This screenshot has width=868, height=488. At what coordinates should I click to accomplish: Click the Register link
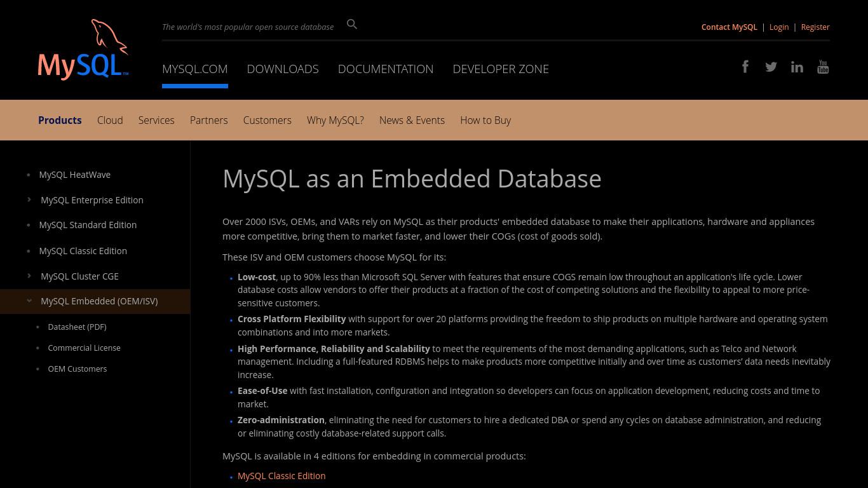coord(815,27)
